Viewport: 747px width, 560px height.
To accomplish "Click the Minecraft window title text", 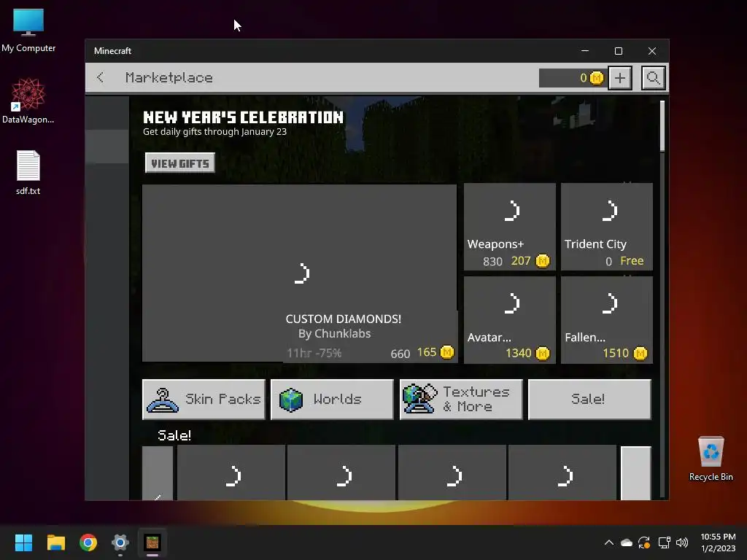I will [112, 51].
